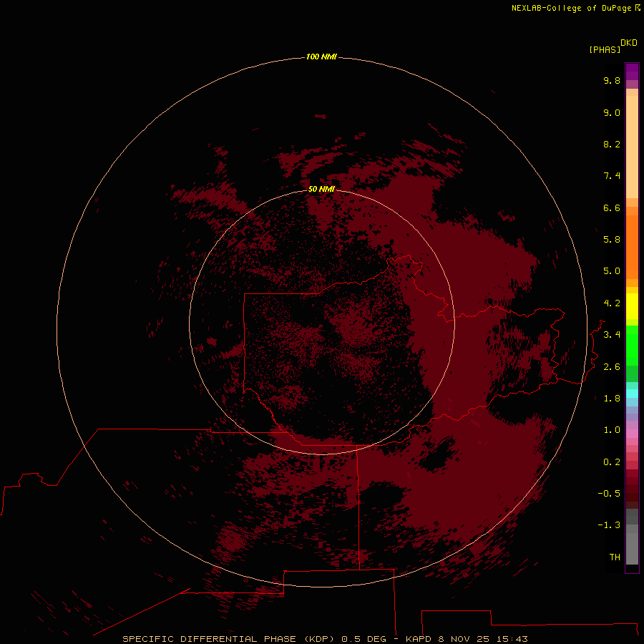This screenshot has height=644, width=644.
Task: Click the 9.0 scale value
Action: click(x=612, y=112)
